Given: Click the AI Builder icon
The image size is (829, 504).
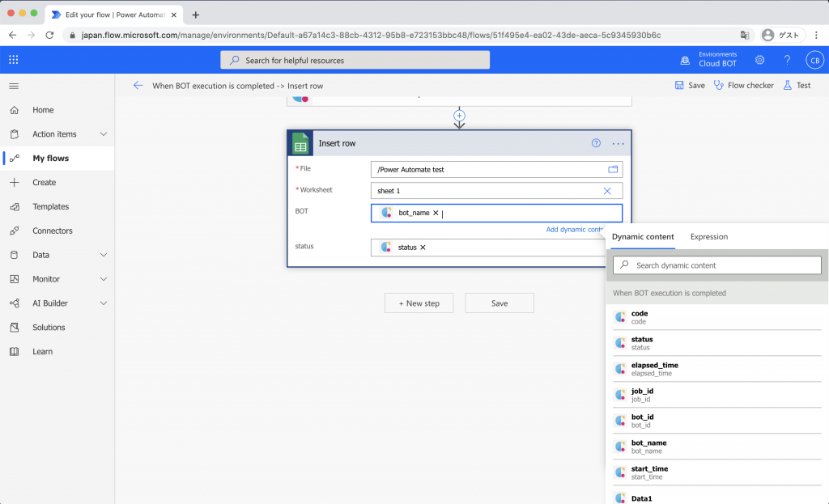Looking at the screenshot, I should (15, 303).
